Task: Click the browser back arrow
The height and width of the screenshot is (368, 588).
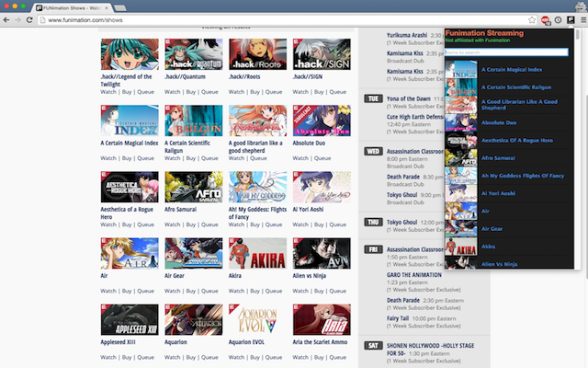Action: pyautogui.click(x=6, y=20)
